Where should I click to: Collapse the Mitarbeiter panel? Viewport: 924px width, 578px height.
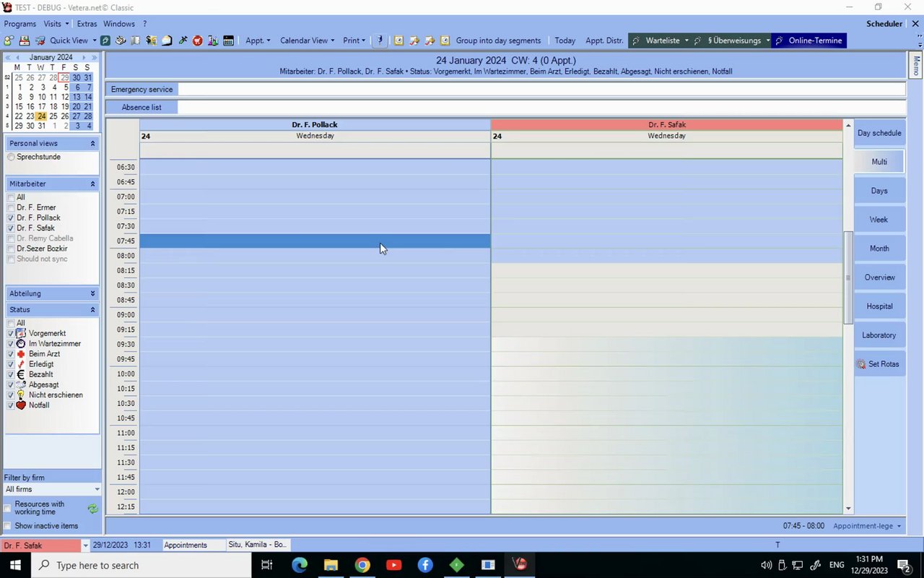point(92,184)
